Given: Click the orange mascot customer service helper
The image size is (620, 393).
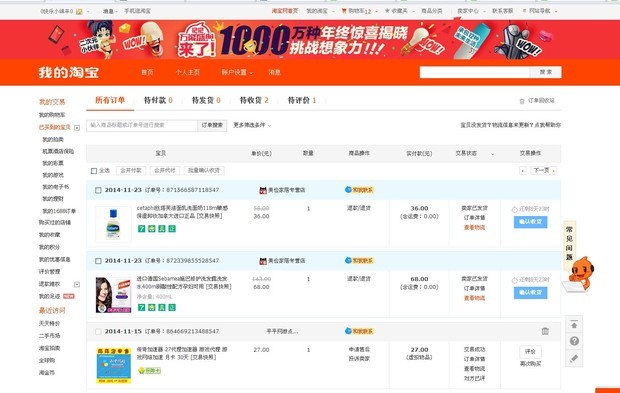Looking at the screenshot, I should point(579,275).
